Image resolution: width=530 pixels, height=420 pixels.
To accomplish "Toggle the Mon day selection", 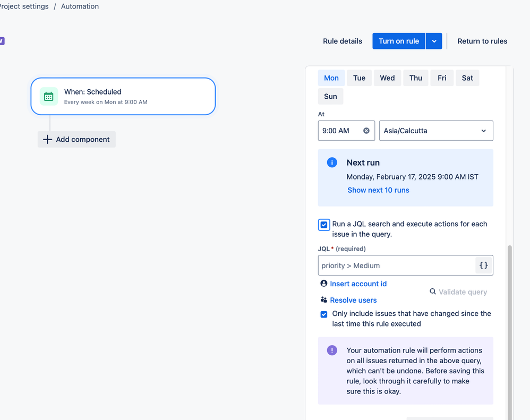I will [331, 78].
